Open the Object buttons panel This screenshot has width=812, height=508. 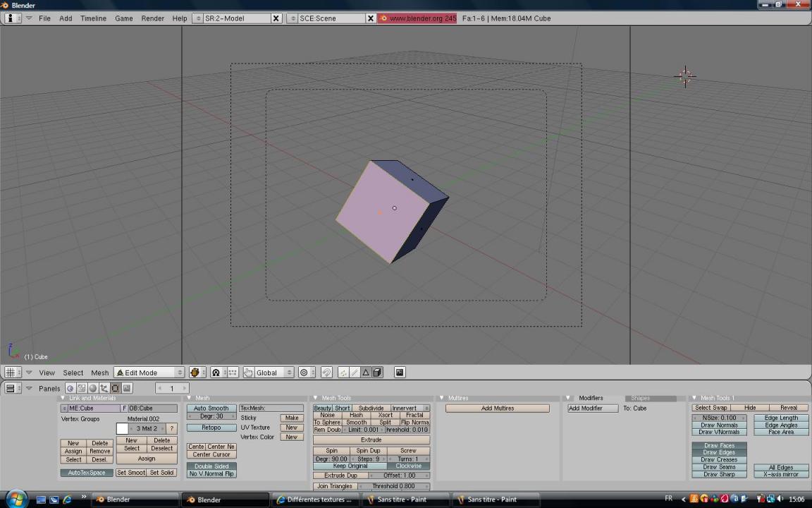(x=104, y=388)
